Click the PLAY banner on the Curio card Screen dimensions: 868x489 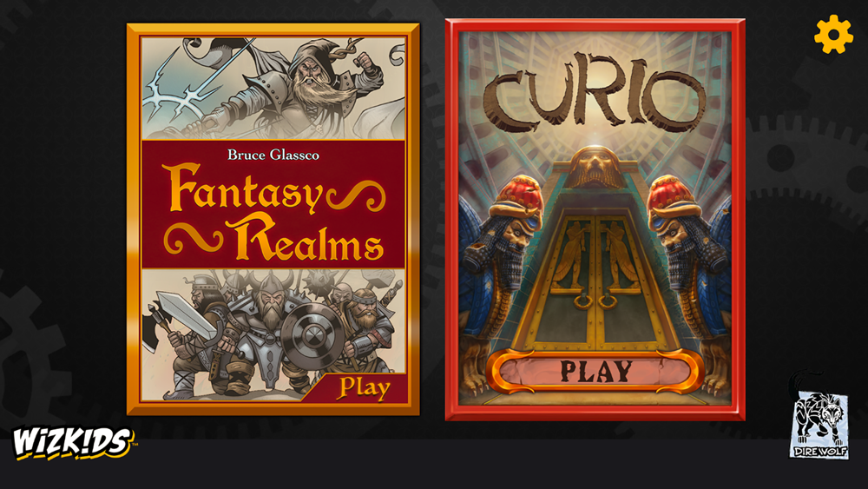(595, 371)
